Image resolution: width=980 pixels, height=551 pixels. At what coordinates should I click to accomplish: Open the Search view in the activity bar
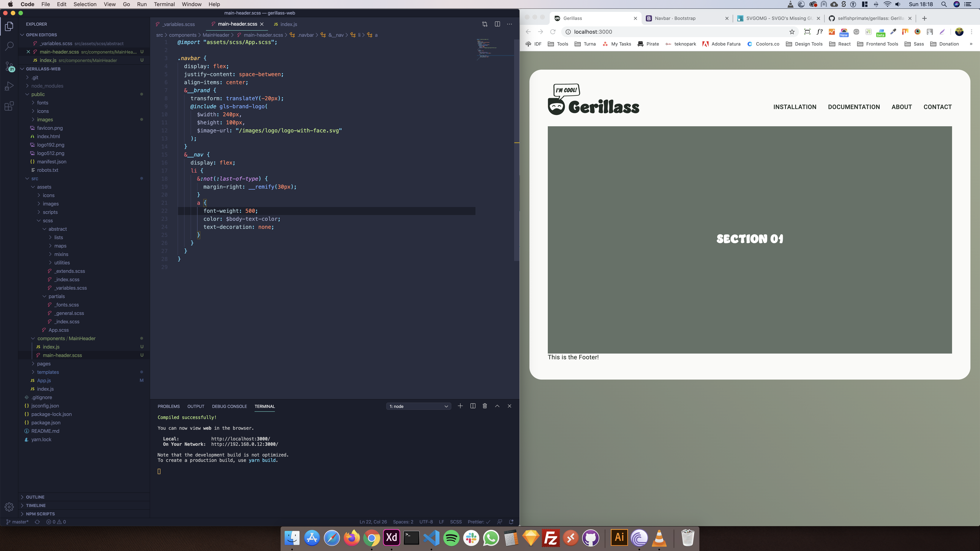[9, 46]
